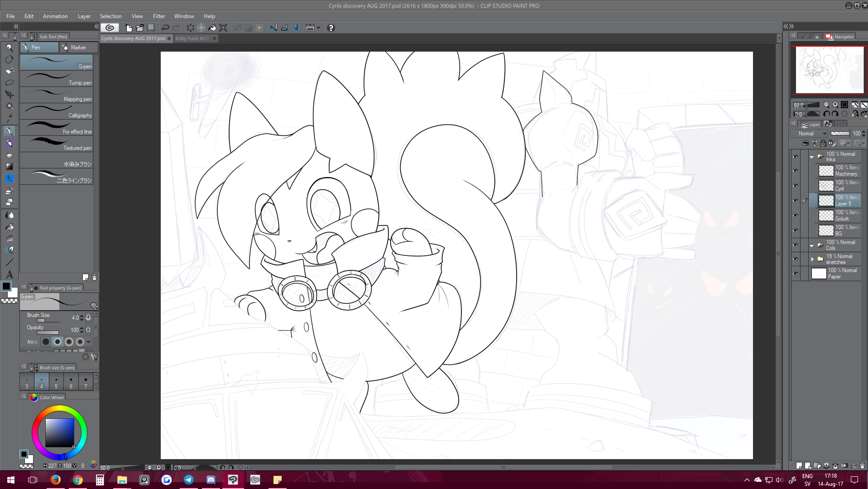This screenshot has height=489, width=868.
Task: Open Color Wheel palette menu
Action: (24, 397)
